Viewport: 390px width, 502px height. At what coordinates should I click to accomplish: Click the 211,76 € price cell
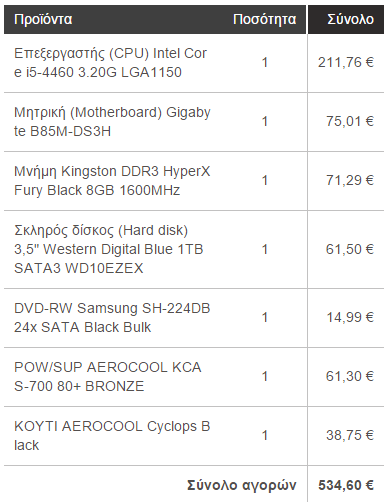coord(346,62)
